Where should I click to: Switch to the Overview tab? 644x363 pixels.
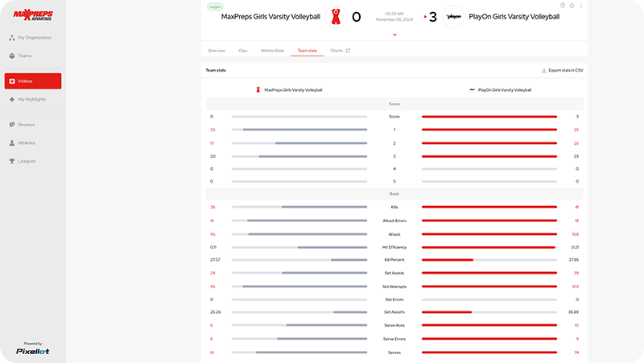point(217,51)
